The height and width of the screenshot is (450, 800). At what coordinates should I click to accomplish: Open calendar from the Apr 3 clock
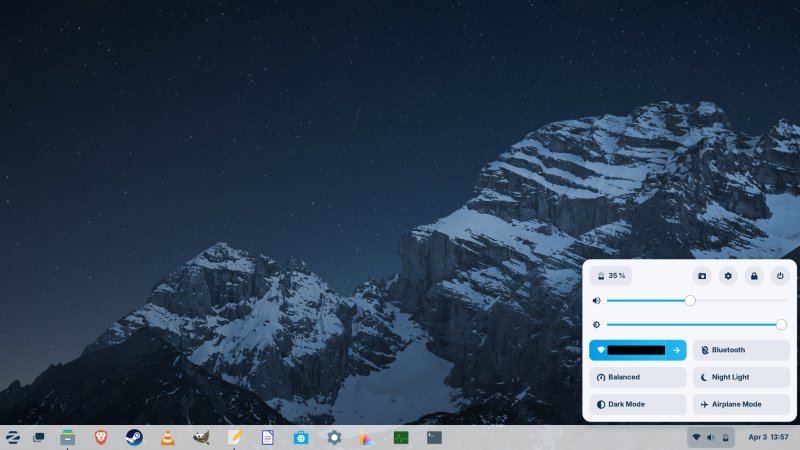tap(768, 437)
